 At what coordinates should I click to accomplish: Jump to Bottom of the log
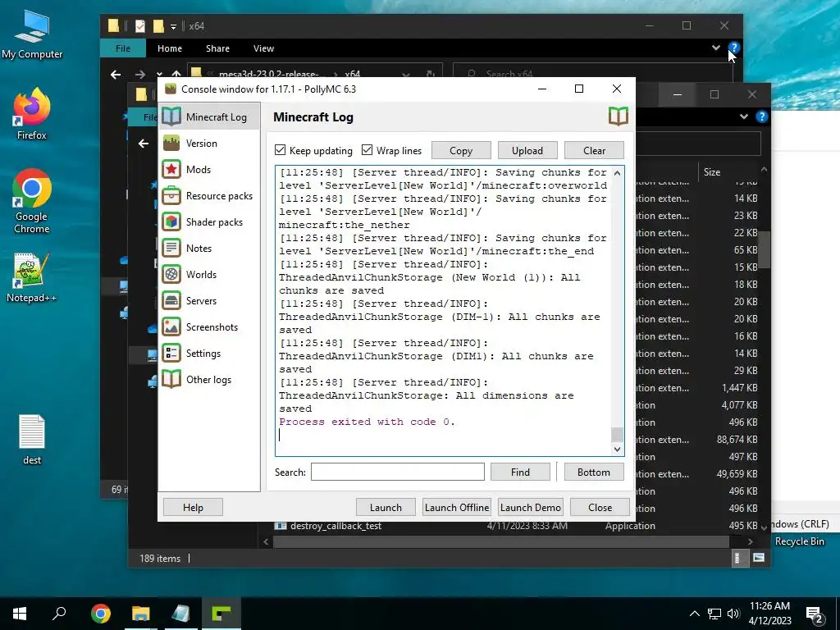[594, 472]
